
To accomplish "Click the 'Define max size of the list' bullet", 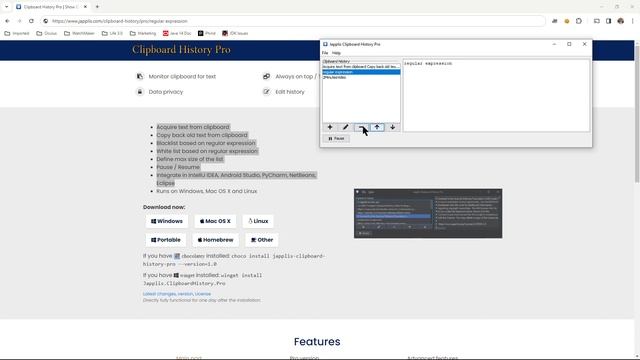I will pos(190,159).
